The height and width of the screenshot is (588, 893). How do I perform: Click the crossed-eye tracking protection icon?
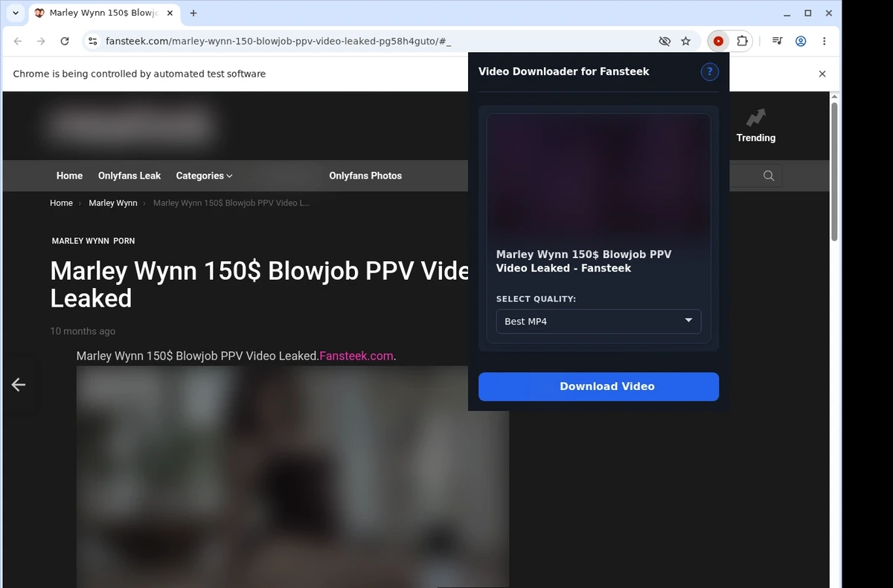click(x=665, y=42)
